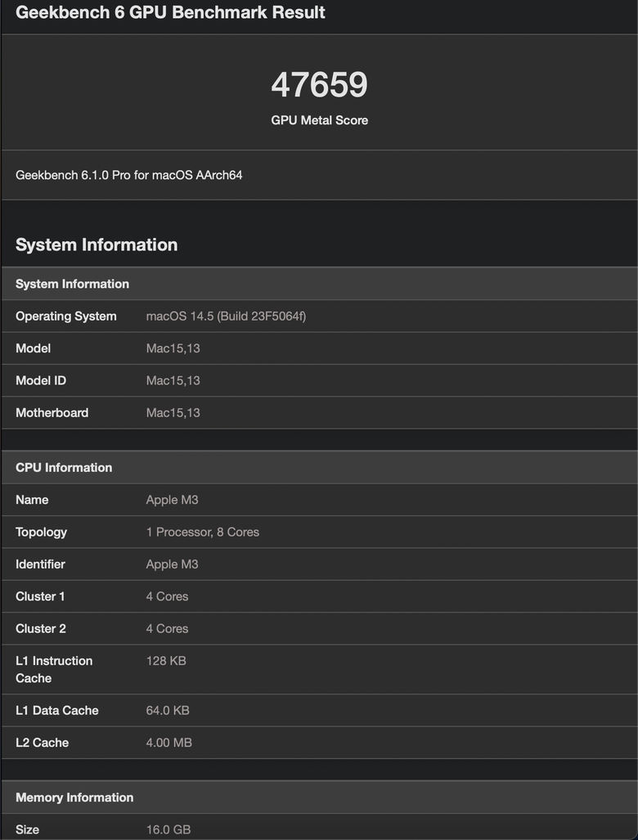
Task: Select the Apple M3 value in Identifier row
Action: [x=172, y=564]
